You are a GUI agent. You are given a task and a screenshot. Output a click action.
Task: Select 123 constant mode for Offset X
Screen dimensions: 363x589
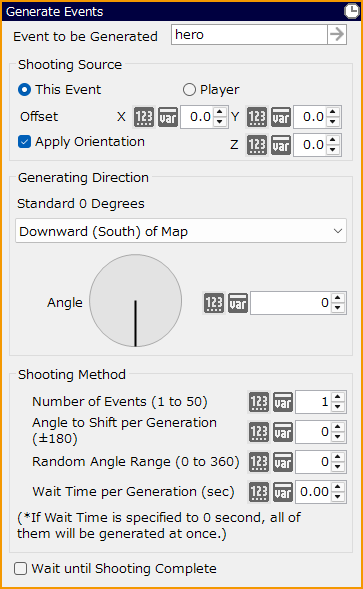point(144,117)
